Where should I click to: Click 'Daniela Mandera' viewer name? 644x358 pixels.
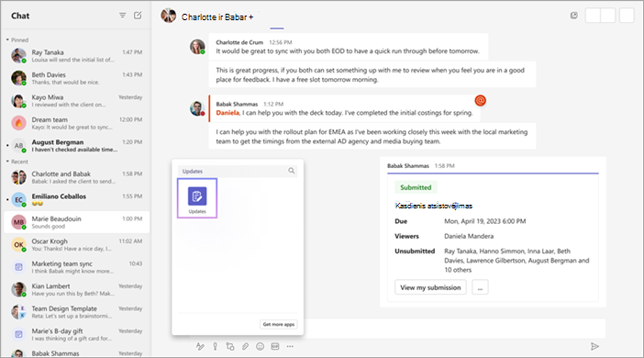(469, 236)
